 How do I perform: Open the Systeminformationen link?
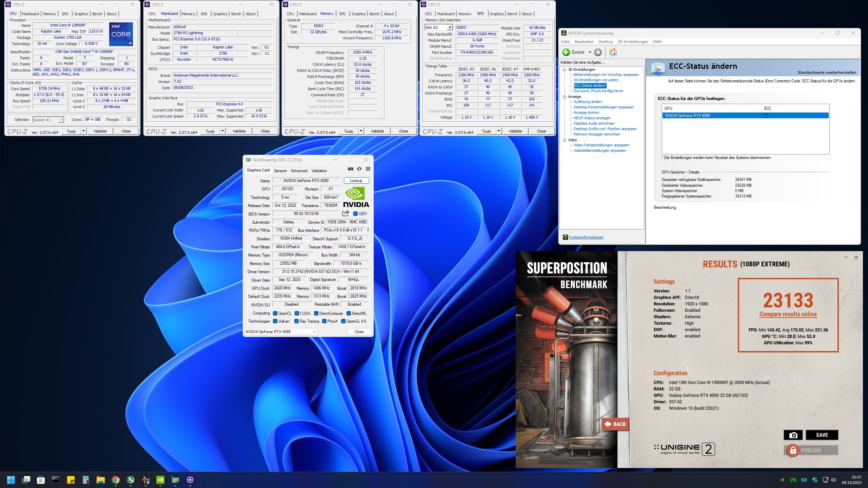coord(586,237)
